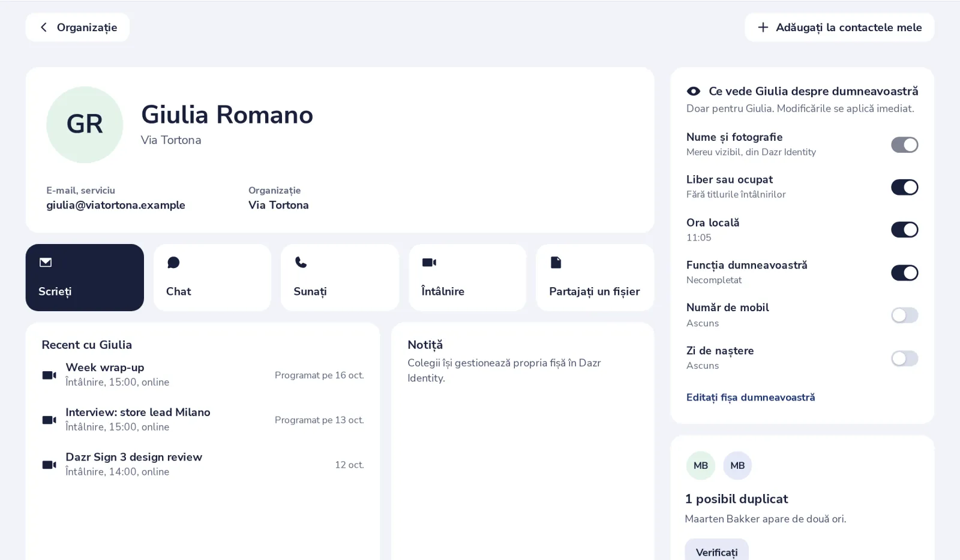Click the camera icon beside Week wrap-up
Image resolution: width=960 pixels, height=560 pixels.
click(49, 375)
